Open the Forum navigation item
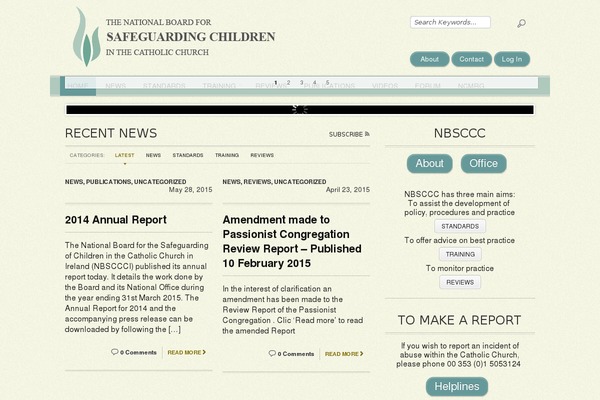The height and width of the screenshot is (400, 600). click(427, 85)
